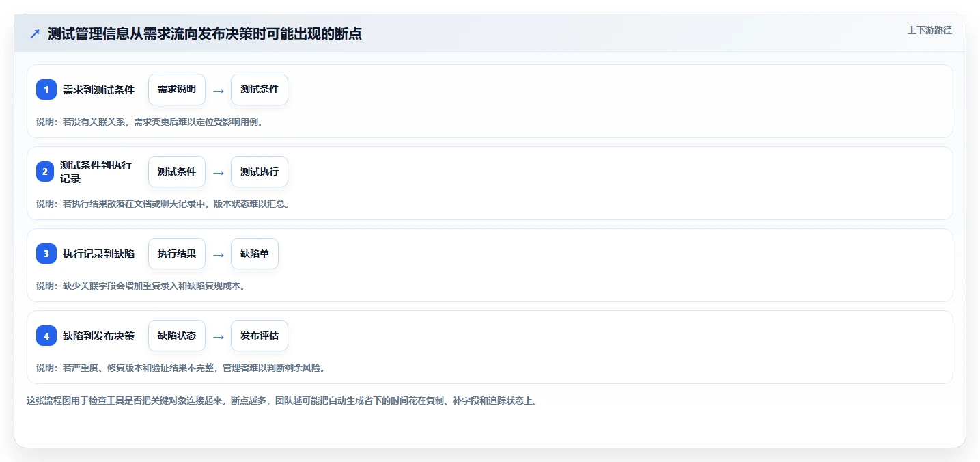This screenshot has width=980, height=462.
Task: Click the arrow icon beside the title
Action: click(35, 33)
